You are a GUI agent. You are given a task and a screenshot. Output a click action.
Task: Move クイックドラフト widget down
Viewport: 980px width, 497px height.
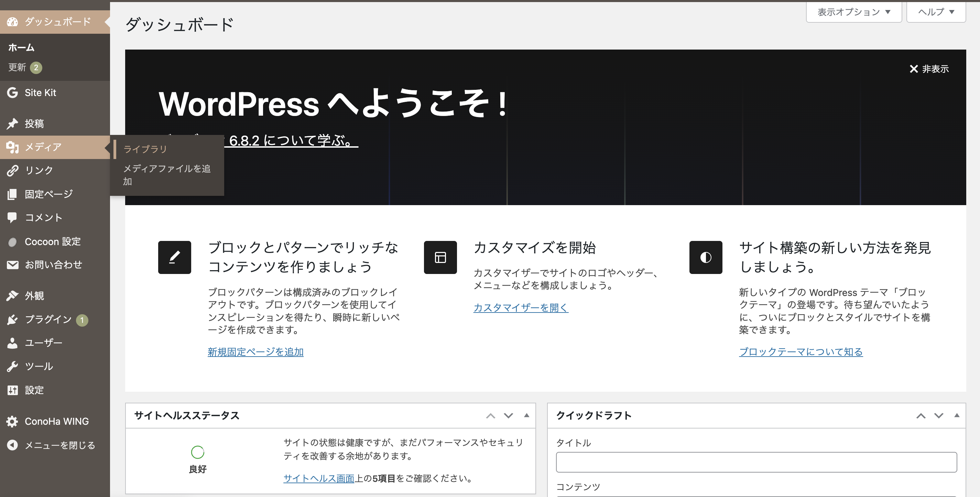click(x=938, y=415)
